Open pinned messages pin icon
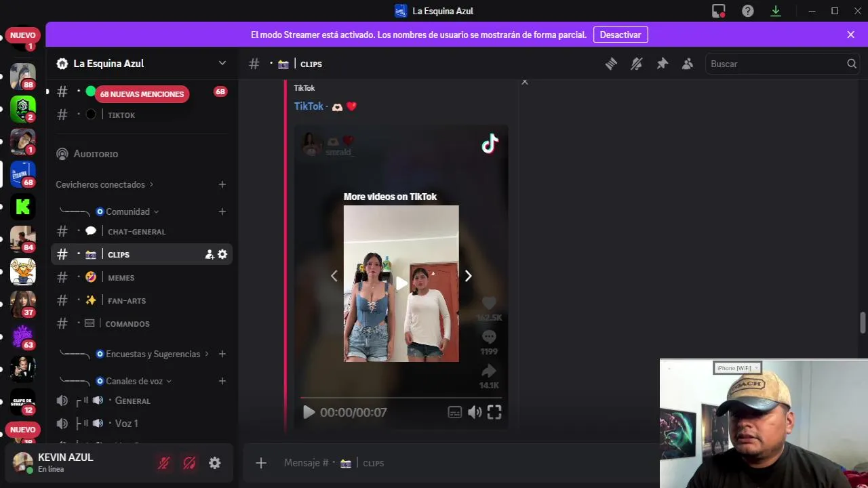This screenshot has width=868, height=488. click(x=662, y=64)
